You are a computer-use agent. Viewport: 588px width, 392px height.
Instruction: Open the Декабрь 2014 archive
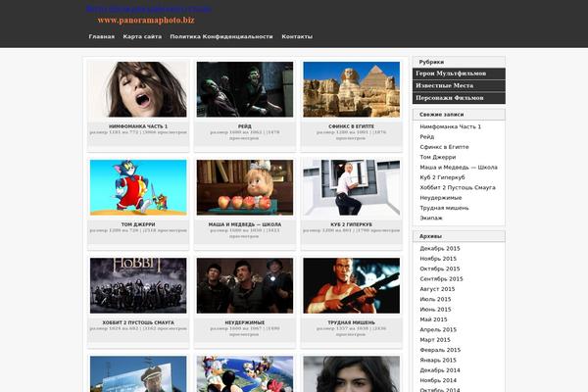pyautogui.click(x=440, y=370)
